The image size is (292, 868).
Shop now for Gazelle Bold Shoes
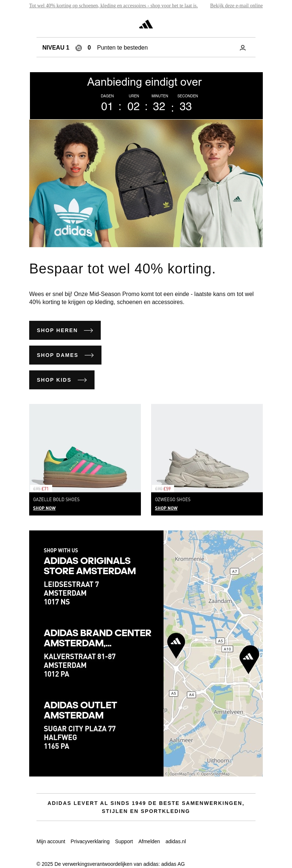tap(45, 508)
